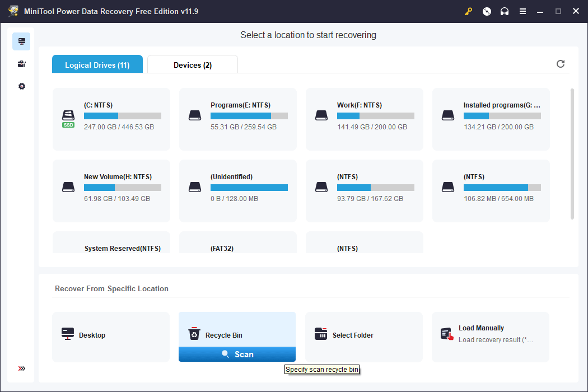
Task: Select the Recycle Bin label
Action: (224, 335)
